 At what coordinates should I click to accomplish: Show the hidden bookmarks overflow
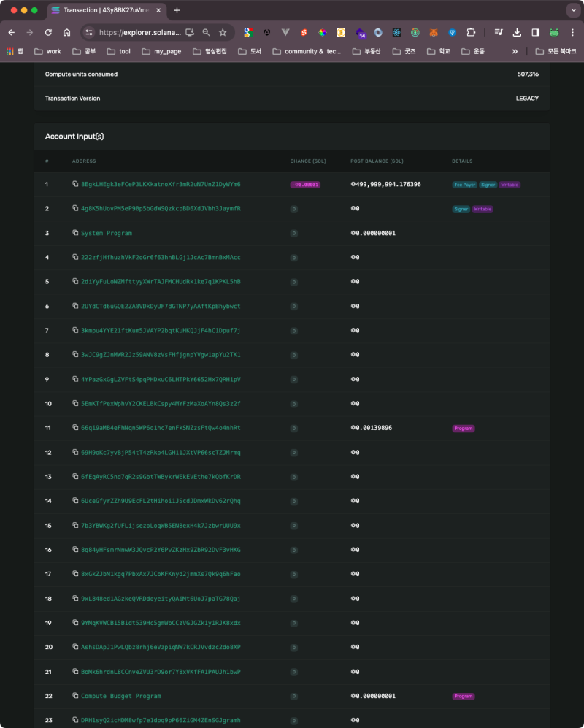tap(515, 51)
